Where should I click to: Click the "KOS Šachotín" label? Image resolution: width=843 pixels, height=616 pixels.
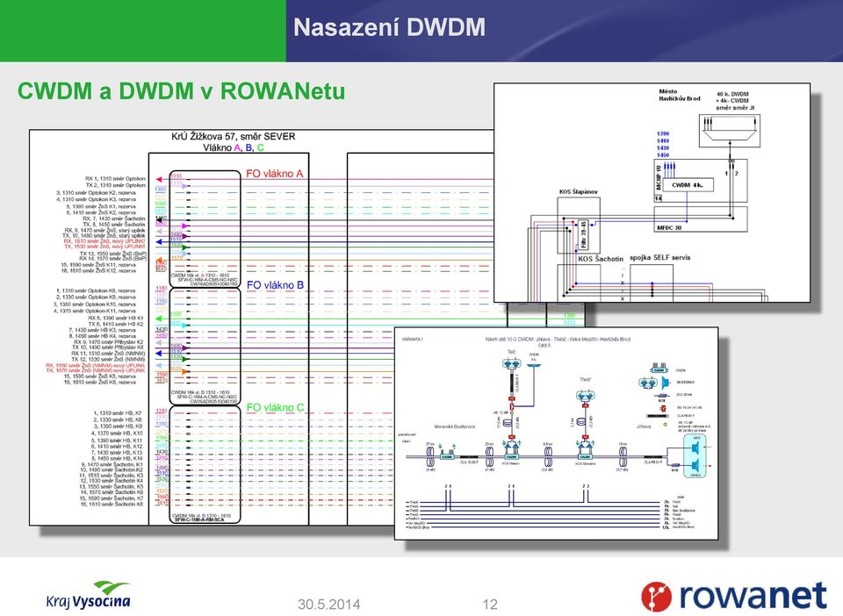(601, 259)
